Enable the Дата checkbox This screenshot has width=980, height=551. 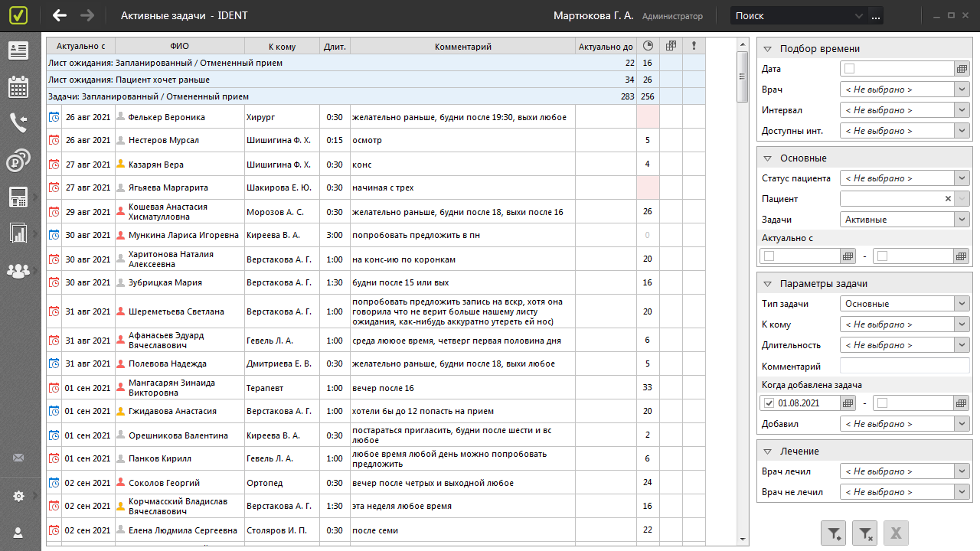849,69
